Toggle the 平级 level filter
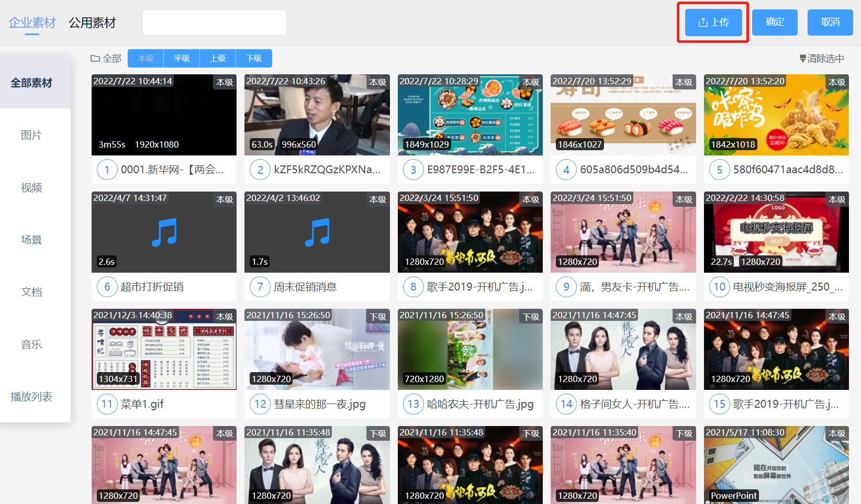 [x=182, y=59]
